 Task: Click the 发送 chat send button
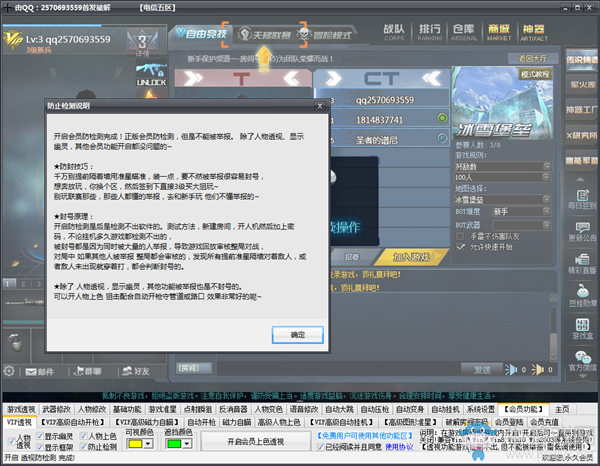coord(482,370)
